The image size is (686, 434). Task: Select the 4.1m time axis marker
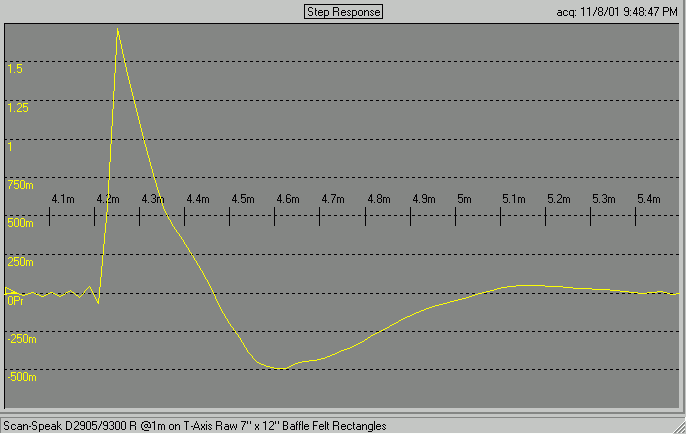coord(63,200)
